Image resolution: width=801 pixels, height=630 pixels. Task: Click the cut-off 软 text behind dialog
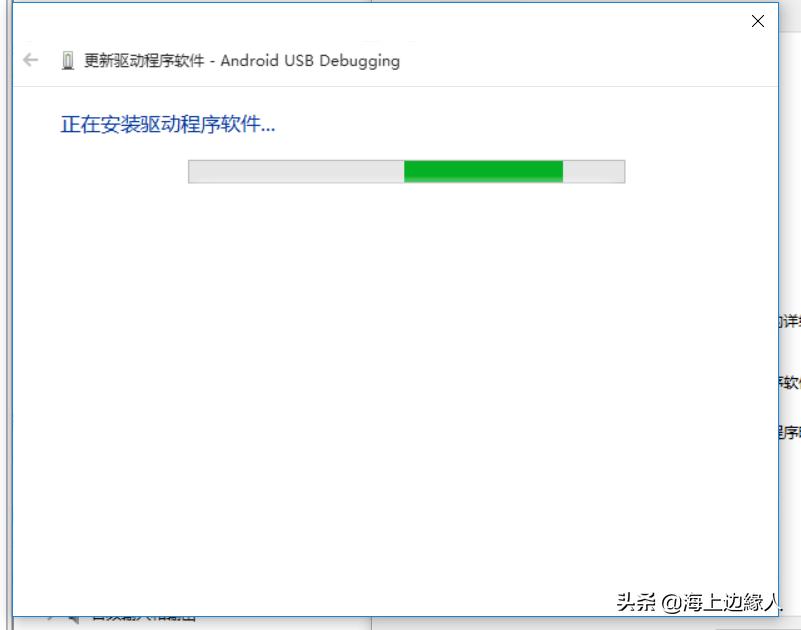790,382
